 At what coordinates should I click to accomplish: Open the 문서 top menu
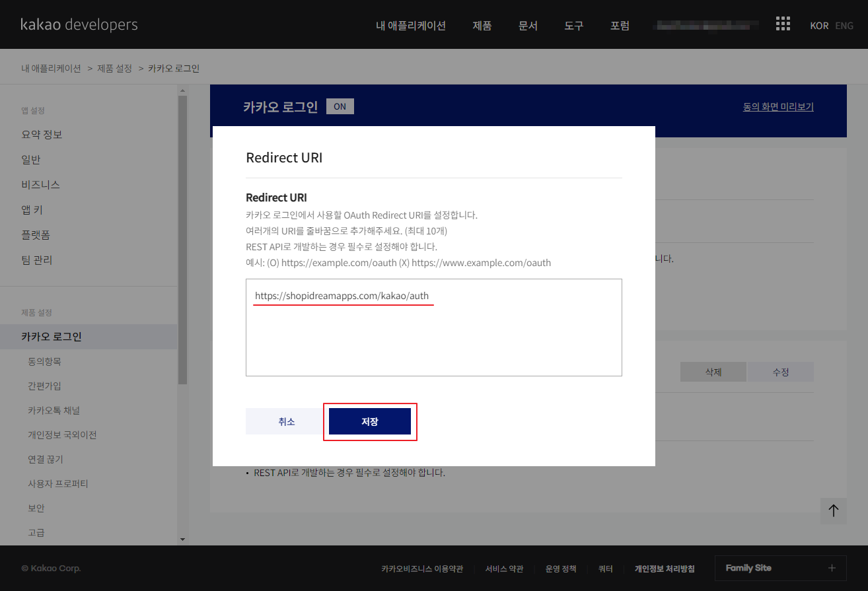tap(528, 26)
